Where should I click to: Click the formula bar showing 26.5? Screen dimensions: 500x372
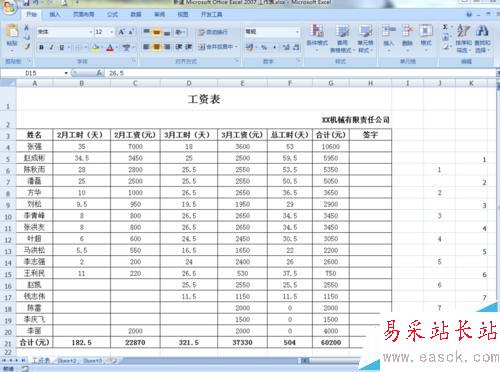pyautogui.click(x=300, y=73)
